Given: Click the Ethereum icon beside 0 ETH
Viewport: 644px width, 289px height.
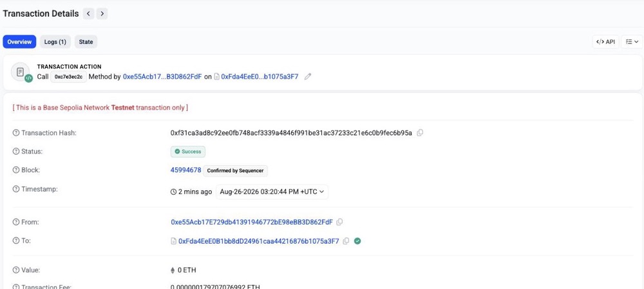Looking at the screenshot, I should pos(173,270).
